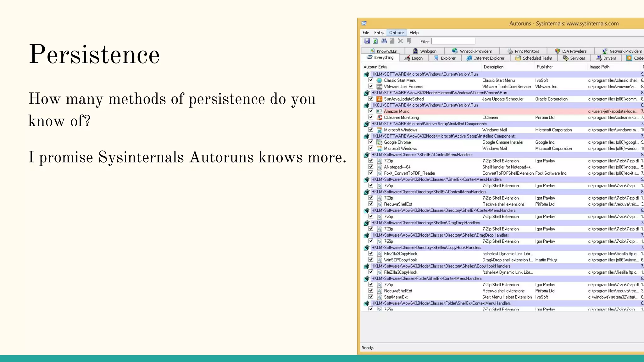Click the StartMenuExt entry icon
The width and height of the screenshot is (644, 362).
click(380, 297)
